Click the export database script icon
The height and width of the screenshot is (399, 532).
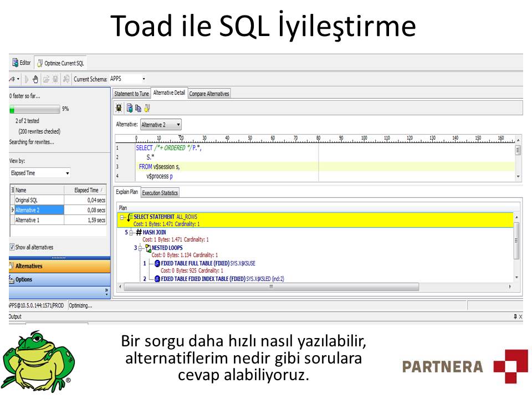(66, 79)
